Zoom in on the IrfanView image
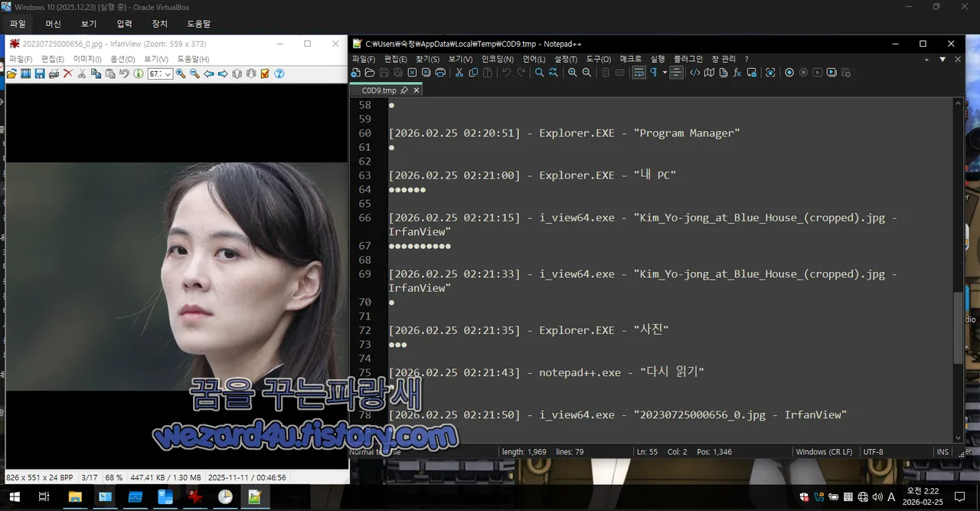This screenshot has height=511, width=980. pyautogui.click(x=181, y=74)
